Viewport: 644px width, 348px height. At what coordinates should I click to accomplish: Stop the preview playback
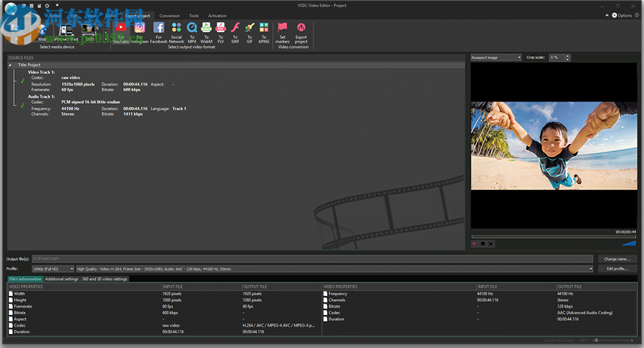pyautogui.click(x=482, y=243)
